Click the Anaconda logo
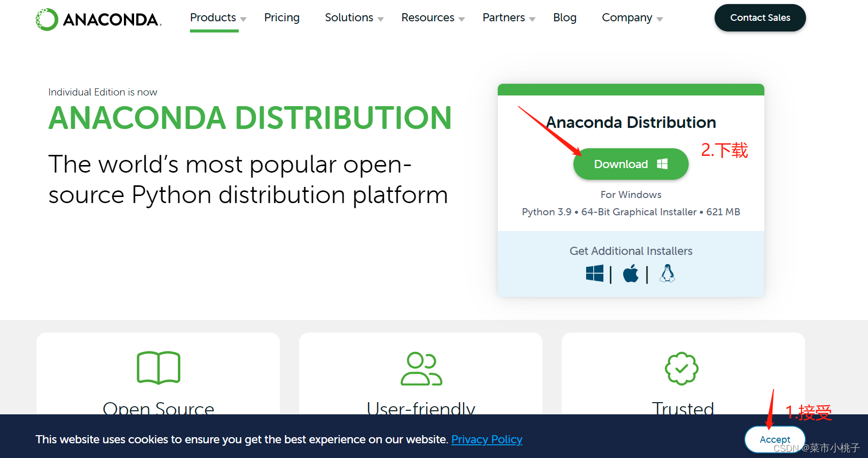The height and width of the screenshot is (458, 868). point(98,19)
